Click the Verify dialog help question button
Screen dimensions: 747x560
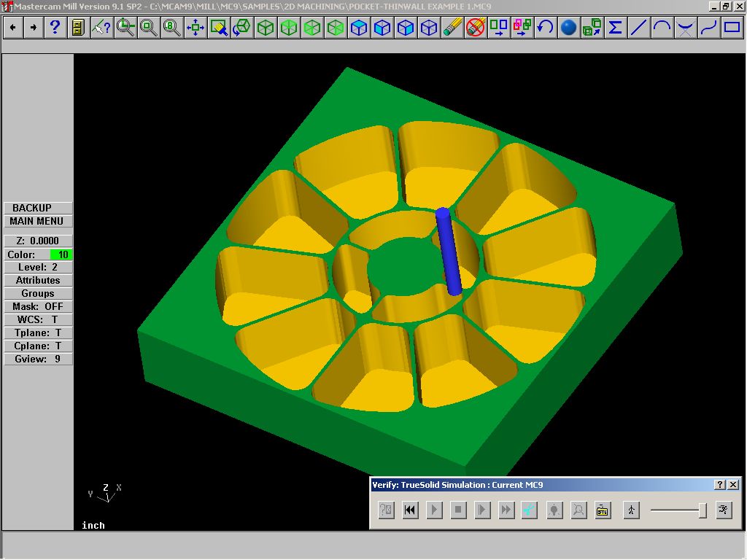click(x=720, y=485)
